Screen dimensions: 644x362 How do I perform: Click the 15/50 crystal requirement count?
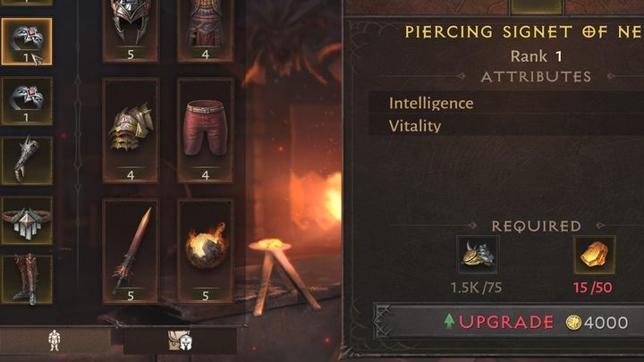[x=593, y=287]
